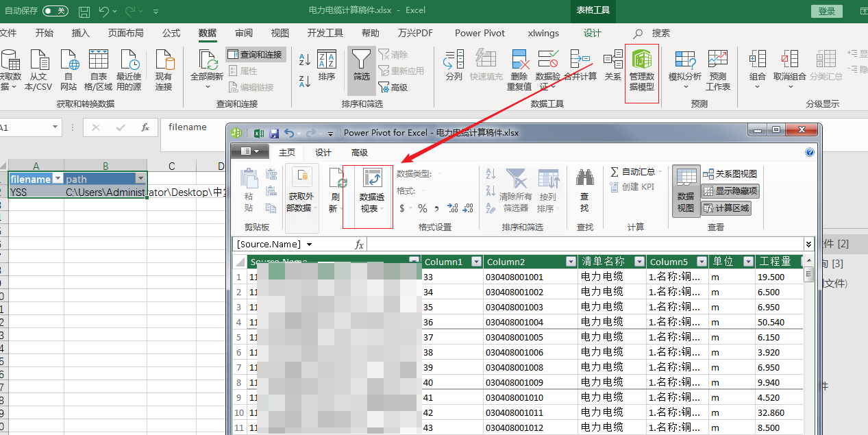
Task: Switch to the 开始 Home ribbon tab
Action: (x=45, y=33)
